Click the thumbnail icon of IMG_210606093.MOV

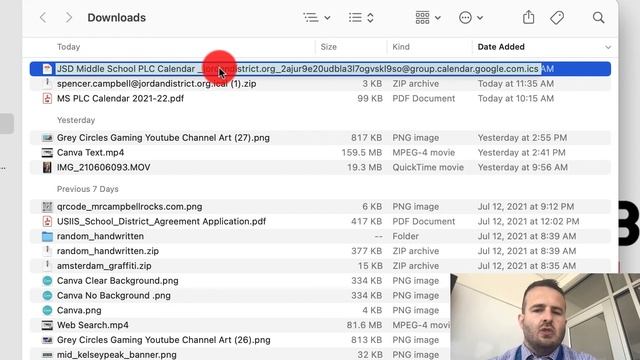click(47, 167)
